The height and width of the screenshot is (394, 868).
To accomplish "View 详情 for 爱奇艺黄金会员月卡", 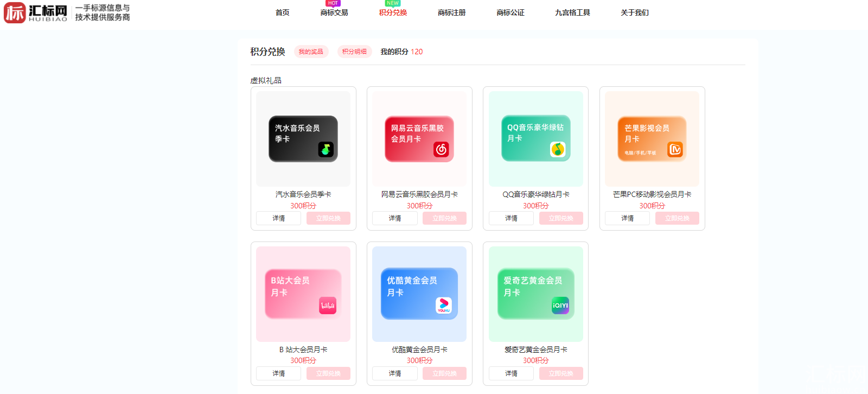I will (512, 373).
